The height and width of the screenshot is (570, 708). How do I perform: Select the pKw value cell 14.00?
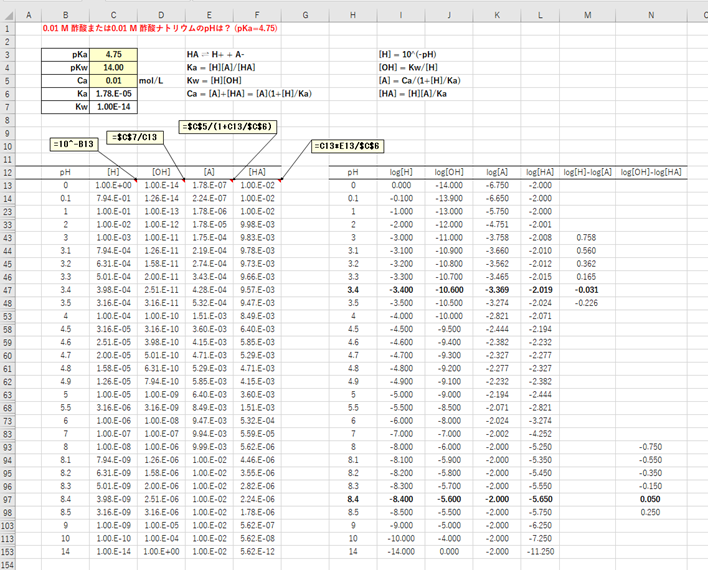point(113,68)
